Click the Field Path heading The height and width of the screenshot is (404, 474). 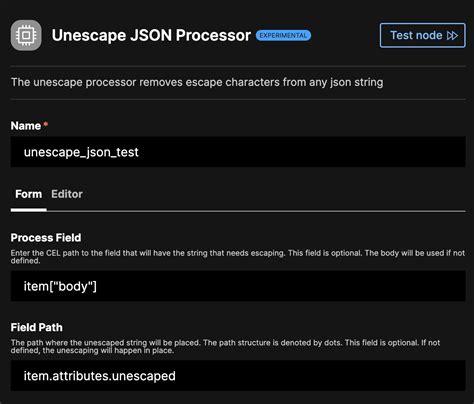click(37, 327)
